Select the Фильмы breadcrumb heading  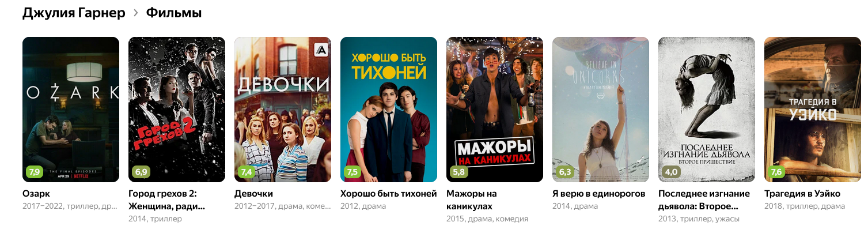coord(174,13)
